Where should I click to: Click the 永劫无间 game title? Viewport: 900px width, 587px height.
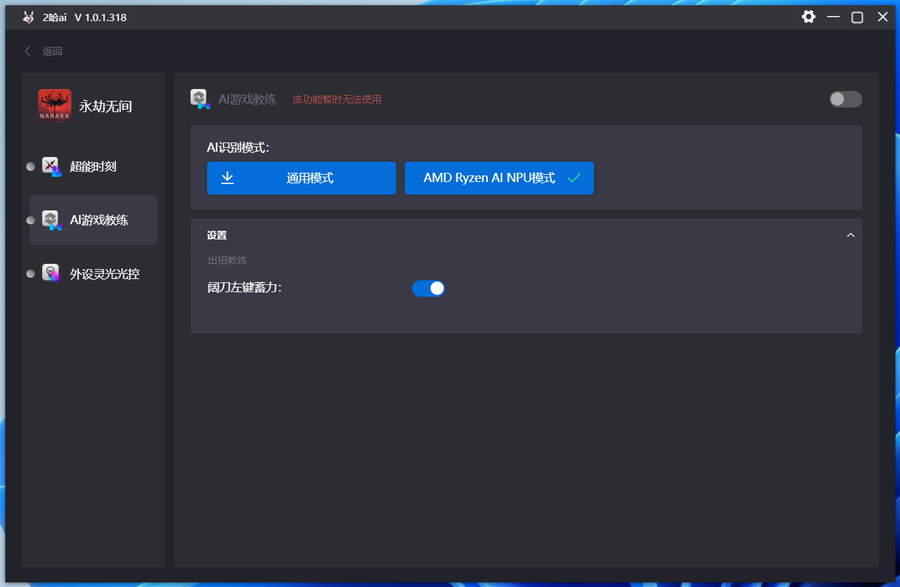click(106, 106)
